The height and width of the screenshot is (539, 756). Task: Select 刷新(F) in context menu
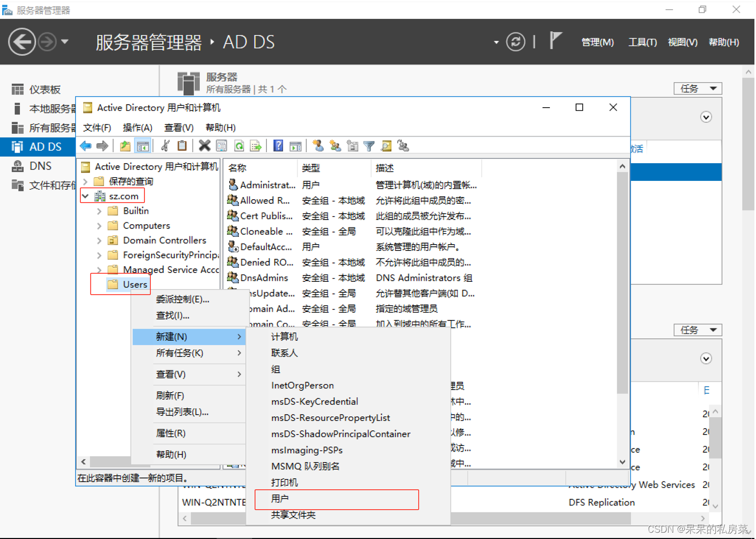188,396
